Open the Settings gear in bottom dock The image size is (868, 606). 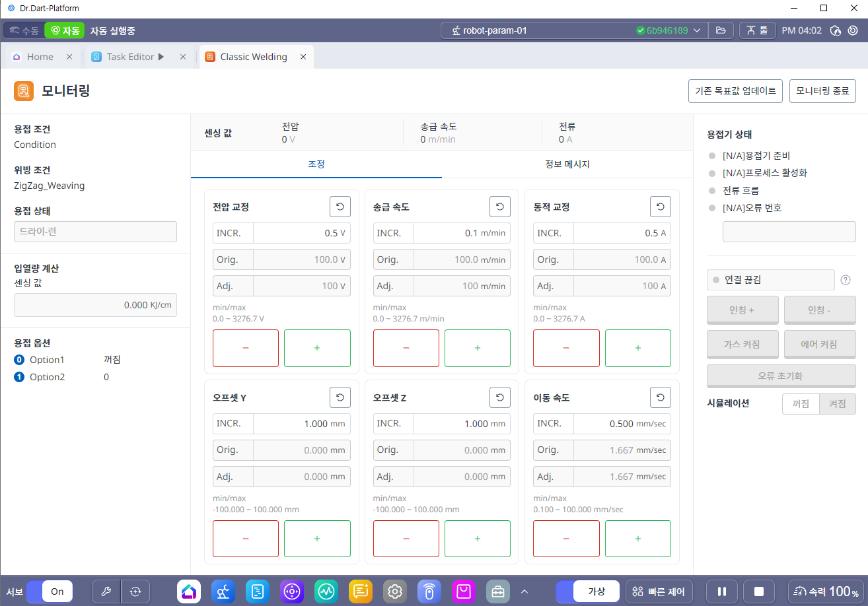pyautogui.click(x=395, y=591)
